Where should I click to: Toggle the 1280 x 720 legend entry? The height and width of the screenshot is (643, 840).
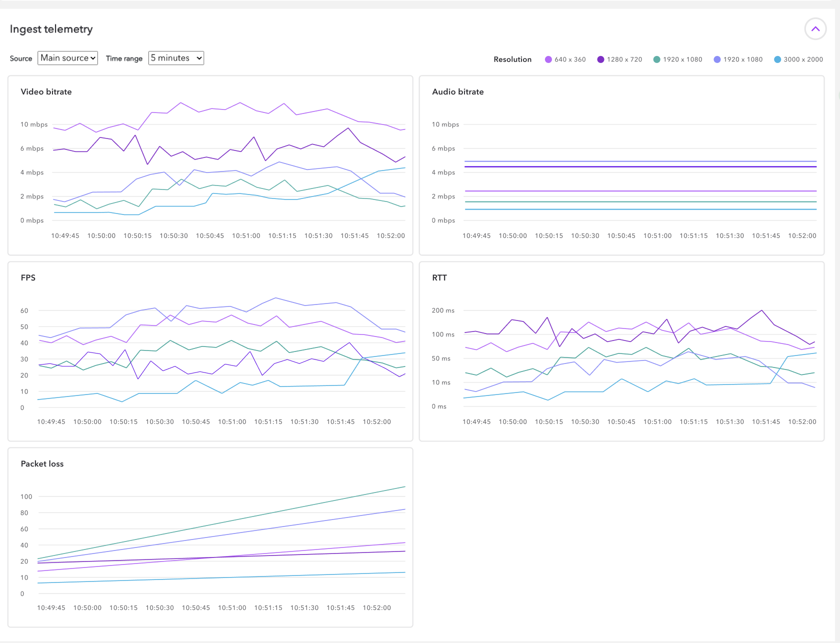[x=620, y=59]
